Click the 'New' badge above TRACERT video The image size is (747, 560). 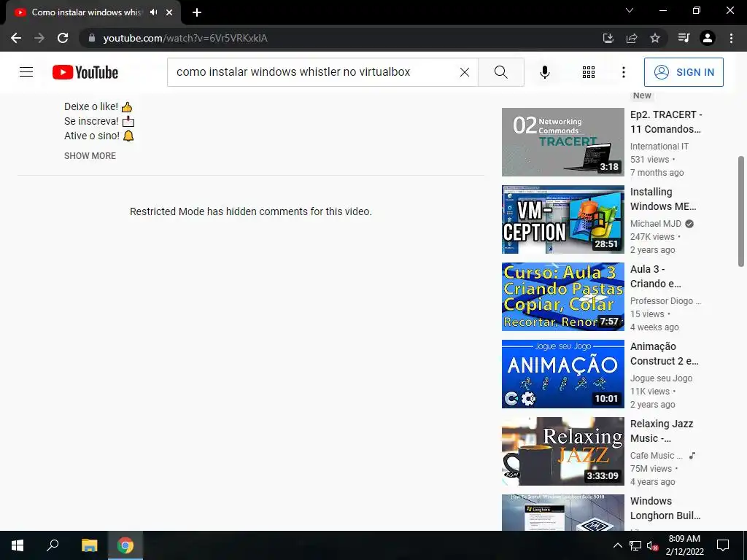642,96
